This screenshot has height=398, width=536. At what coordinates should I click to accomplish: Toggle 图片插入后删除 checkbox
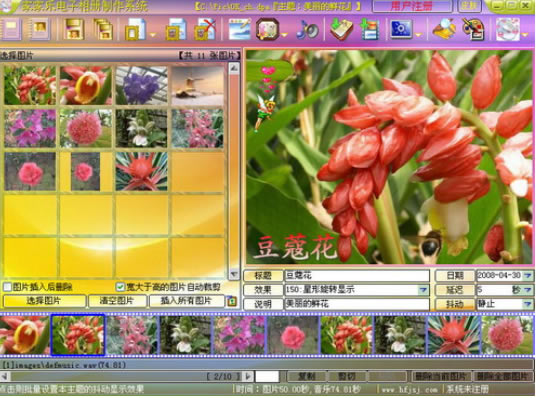(x=8, y=287)
